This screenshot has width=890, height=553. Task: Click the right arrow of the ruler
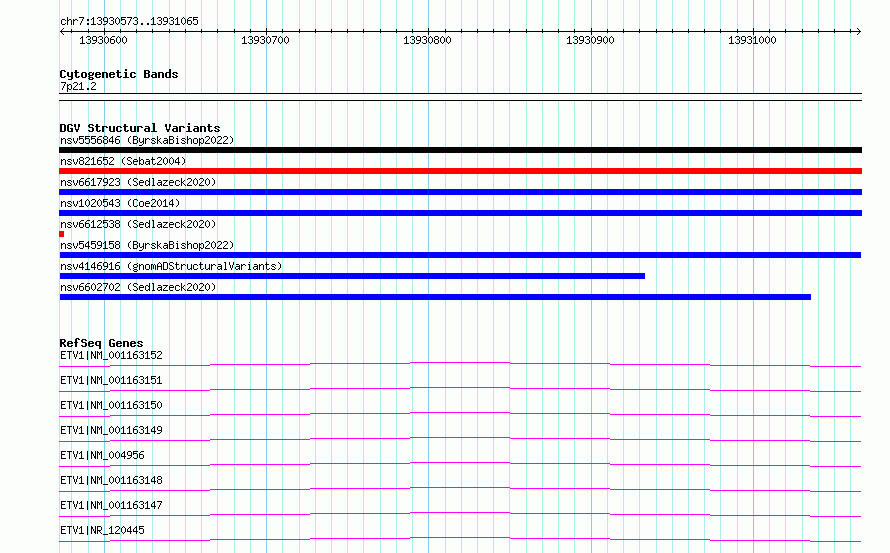858,31
